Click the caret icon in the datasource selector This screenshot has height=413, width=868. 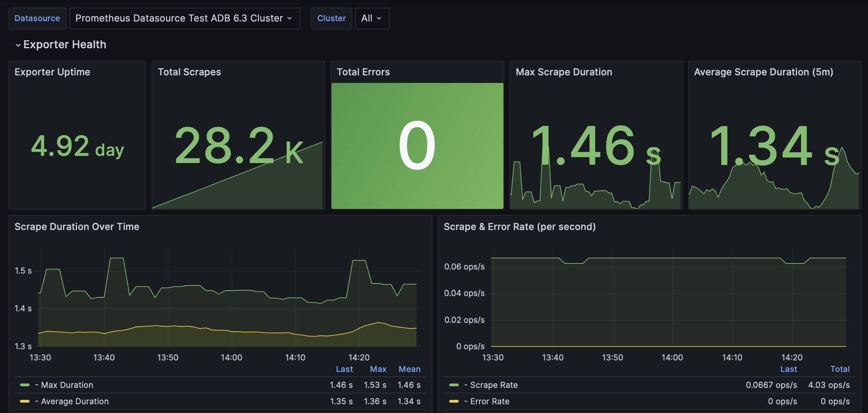coord(290,18)
